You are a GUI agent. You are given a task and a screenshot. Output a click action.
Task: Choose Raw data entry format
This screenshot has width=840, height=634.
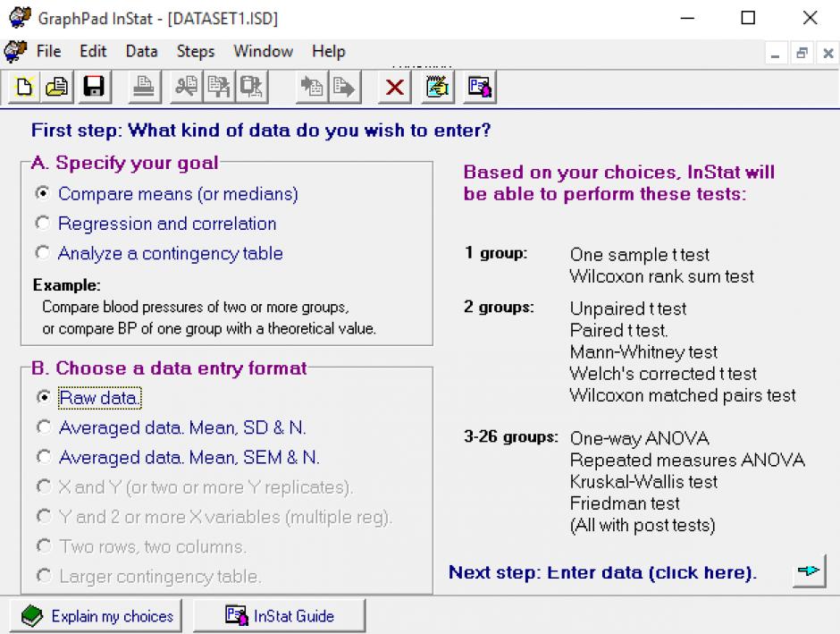pos(89,398)
